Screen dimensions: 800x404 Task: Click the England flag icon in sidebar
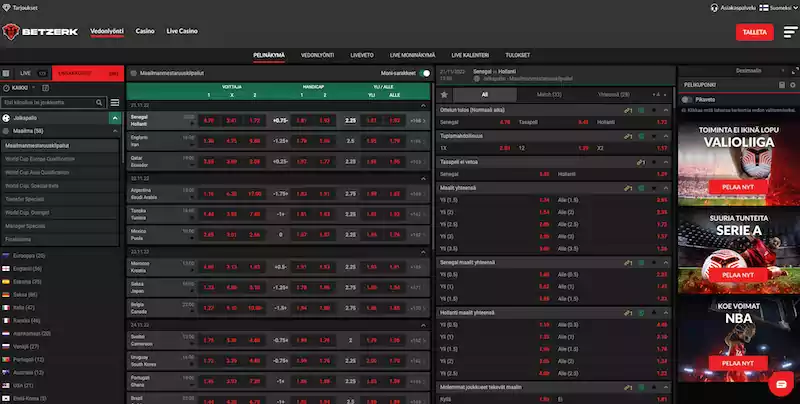[x=6, y=269]
